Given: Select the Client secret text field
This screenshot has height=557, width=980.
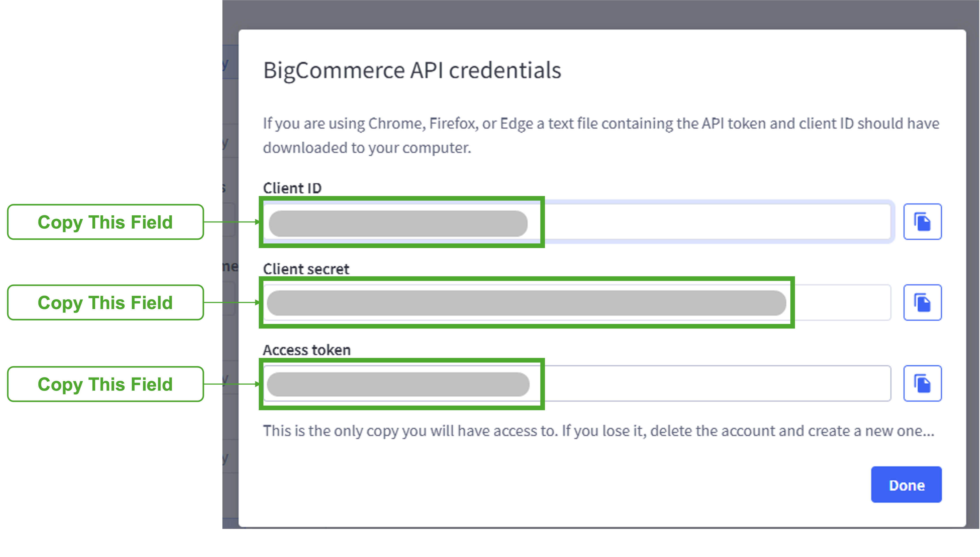Looking at the screenshot, I should click(x=577, y=302).
